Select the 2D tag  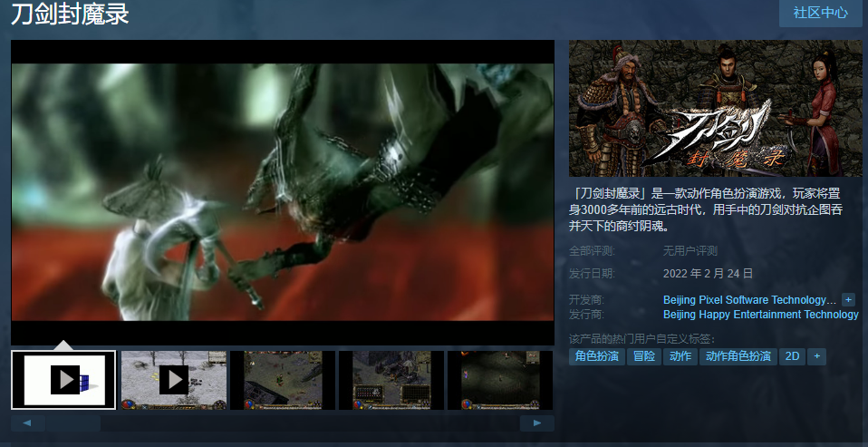[x=792, y=356]
